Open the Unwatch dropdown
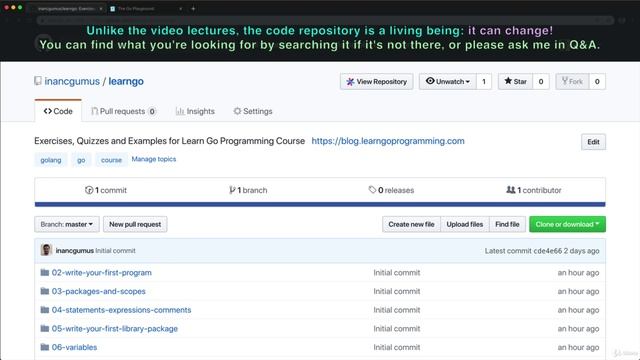This screenshot has height=360, width=640. point(447,82)
